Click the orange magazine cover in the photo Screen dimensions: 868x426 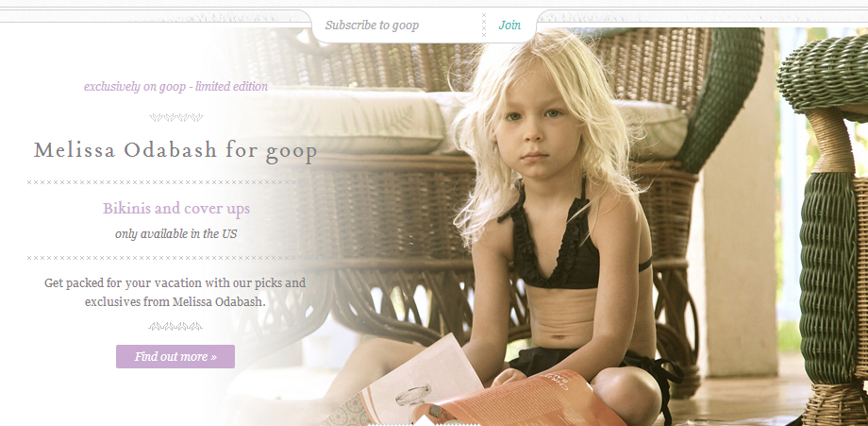point(531,399)
